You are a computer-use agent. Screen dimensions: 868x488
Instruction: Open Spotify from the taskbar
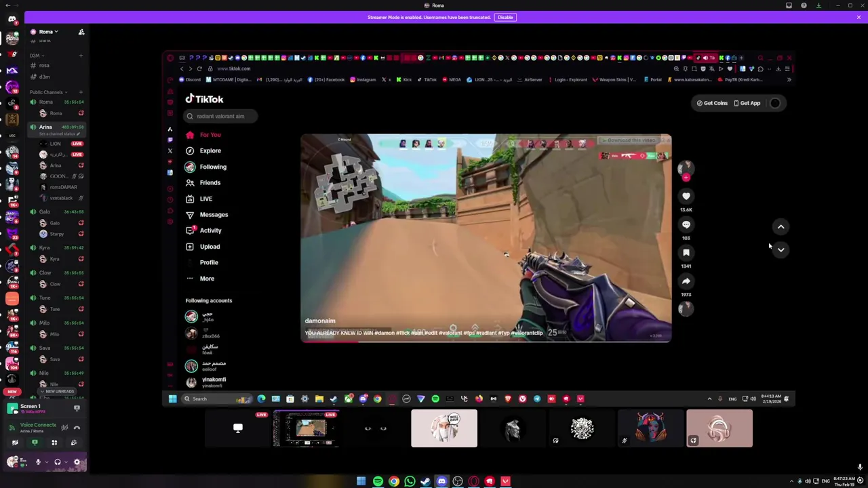(x=378, y=481)
